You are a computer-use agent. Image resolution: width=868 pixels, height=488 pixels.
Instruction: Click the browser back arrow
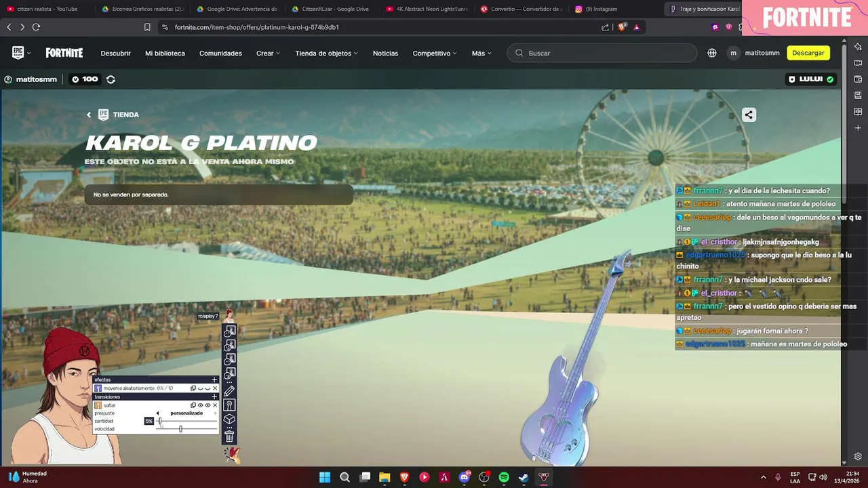pyautogui.click(x=9, y=27)
